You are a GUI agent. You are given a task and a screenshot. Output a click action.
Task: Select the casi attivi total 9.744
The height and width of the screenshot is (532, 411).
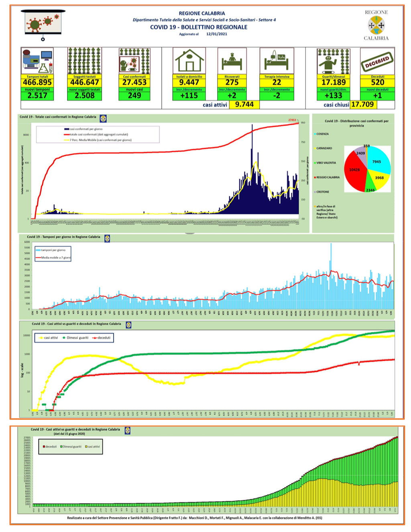point(244,105)
